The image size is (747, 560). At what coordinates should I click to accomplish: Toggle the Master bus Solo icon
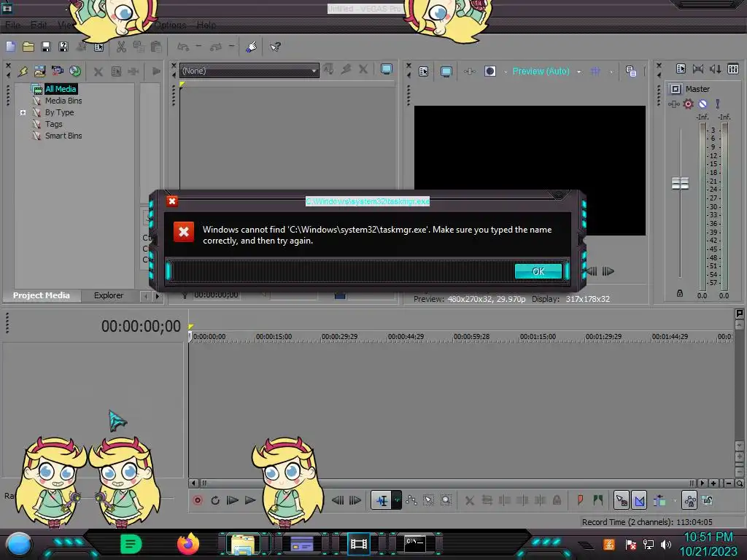click(718, 104)
